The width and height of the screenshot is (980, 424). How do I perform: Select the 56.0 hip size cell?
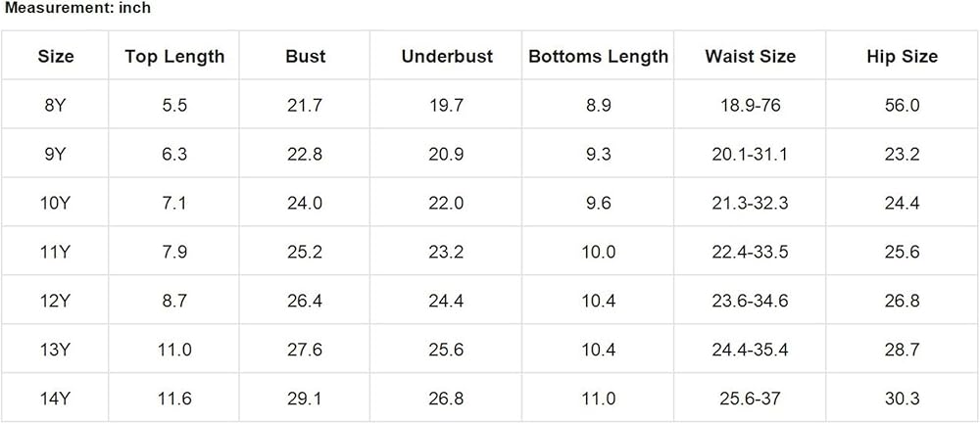(x=902, y=105)
